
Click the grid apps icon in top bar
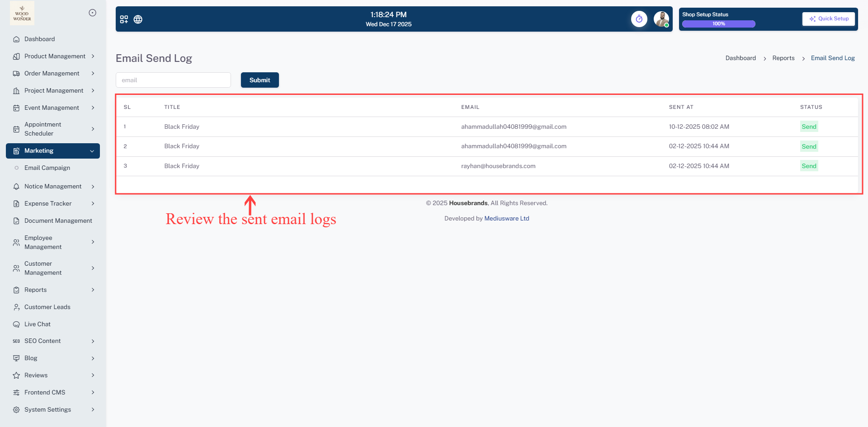[124, 19]
